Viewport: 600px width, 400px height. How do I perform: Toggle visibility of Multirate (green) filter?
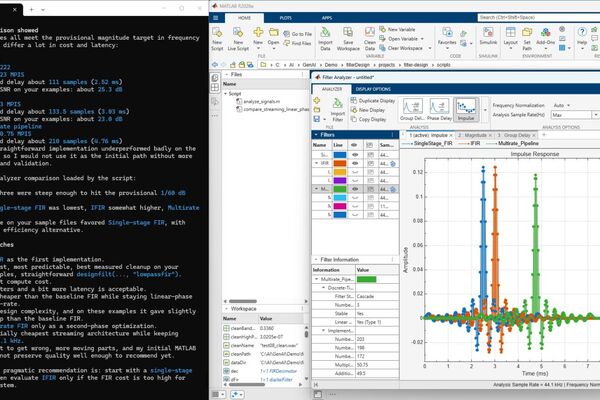click(x=355, y=189)
